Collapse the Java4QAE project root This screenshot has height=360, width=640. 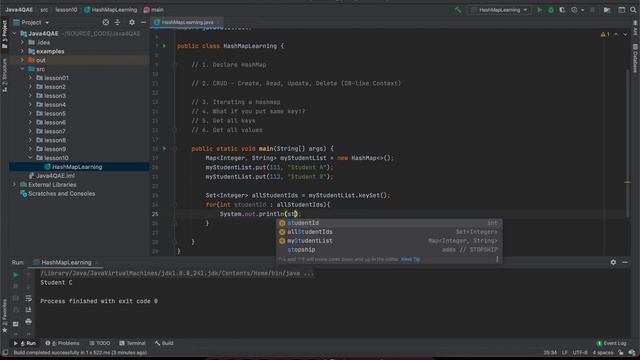(x=15, y=33)
